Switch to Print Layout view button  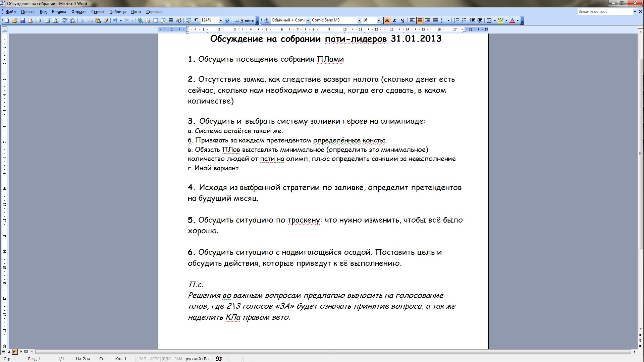[14, 352]
